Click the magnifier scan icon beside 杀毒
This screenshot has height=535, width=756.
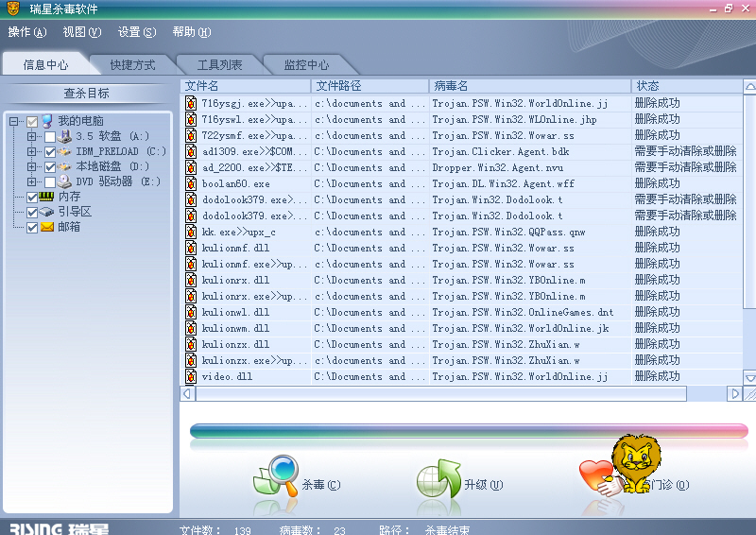(x=276, y=476)
